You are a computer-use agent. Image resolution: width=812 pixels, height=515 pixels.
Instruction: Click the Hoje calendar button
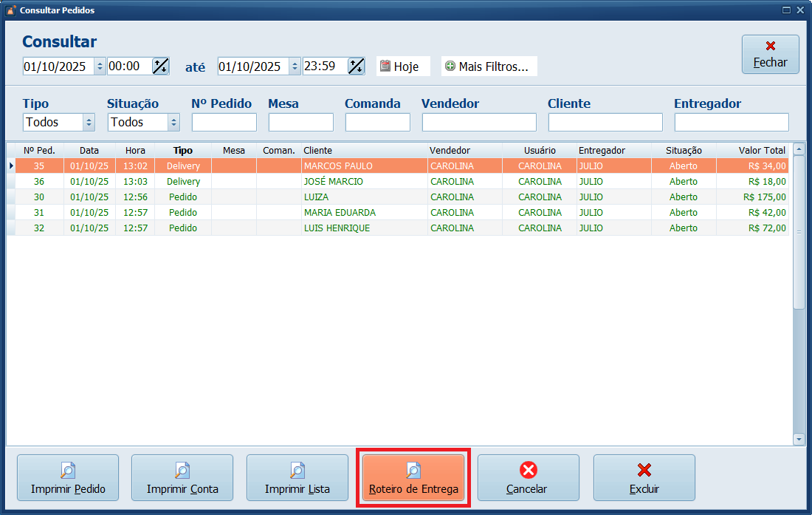[x=402, y=66]
